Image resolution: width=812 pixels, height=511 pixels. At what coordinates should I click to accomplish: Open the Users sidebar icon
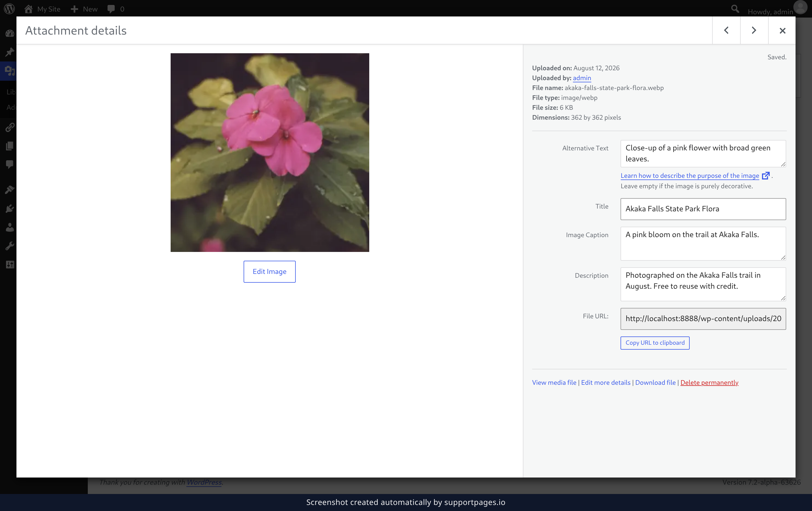tap(9, 227)
